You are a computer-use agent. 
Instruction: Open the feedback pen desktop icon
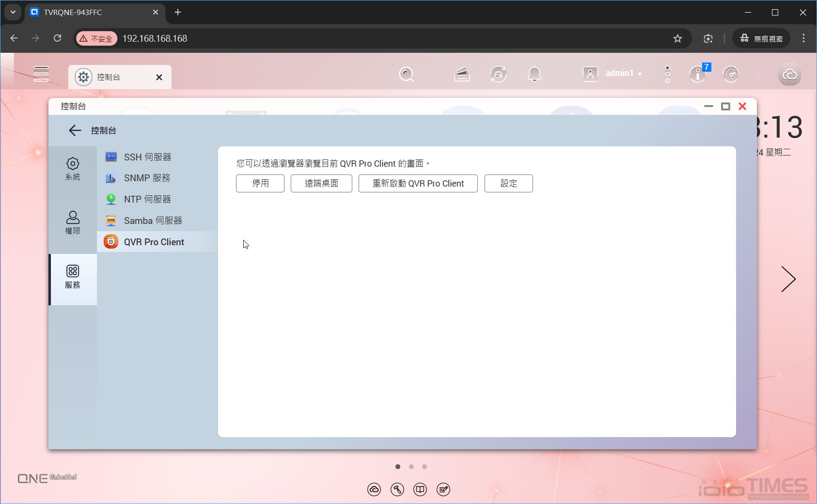[443, 489]
